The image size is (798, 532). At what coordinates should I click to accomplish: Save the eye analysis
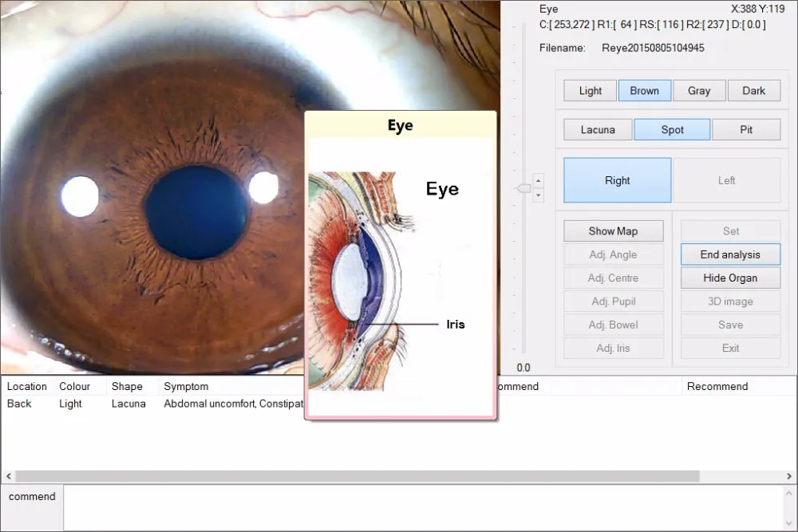click(x=730, y=325)
